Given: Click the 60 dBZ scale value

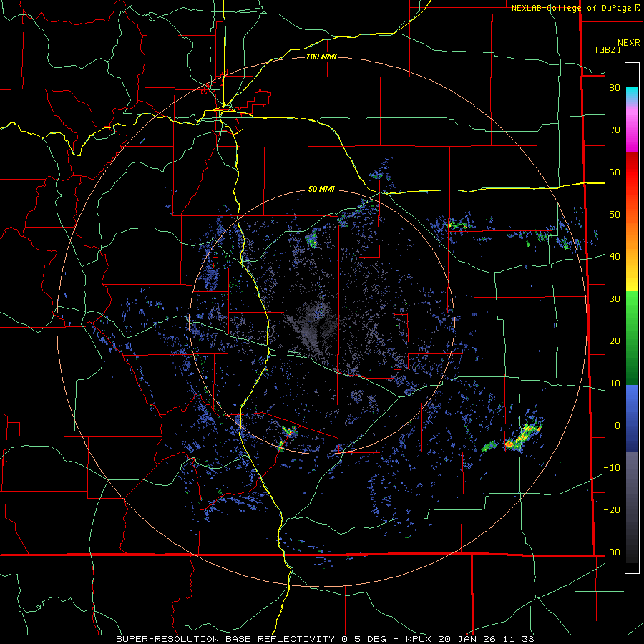Looking at the screenshot, I should point(615,172).
